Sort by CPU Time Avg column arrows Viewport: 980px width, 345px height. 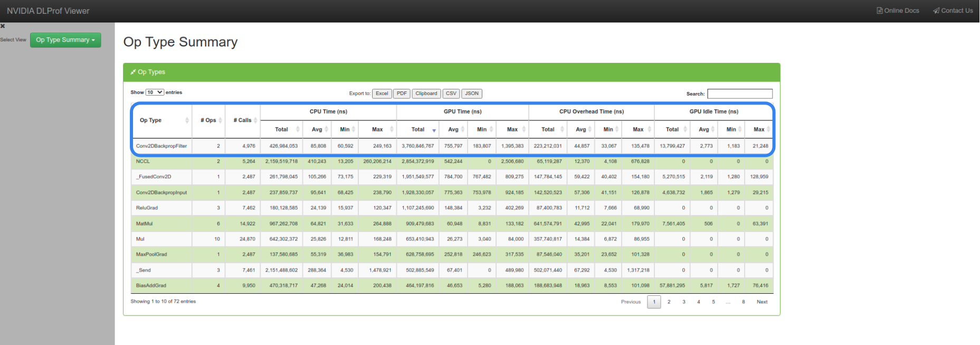(x=327, y=129)
